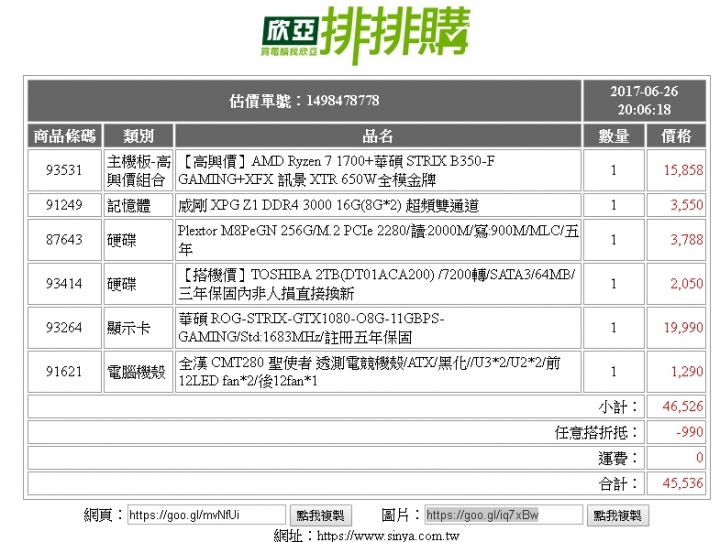
Task: Click barcode 91249
Action: pyautogui.click(x=64, y=205)
